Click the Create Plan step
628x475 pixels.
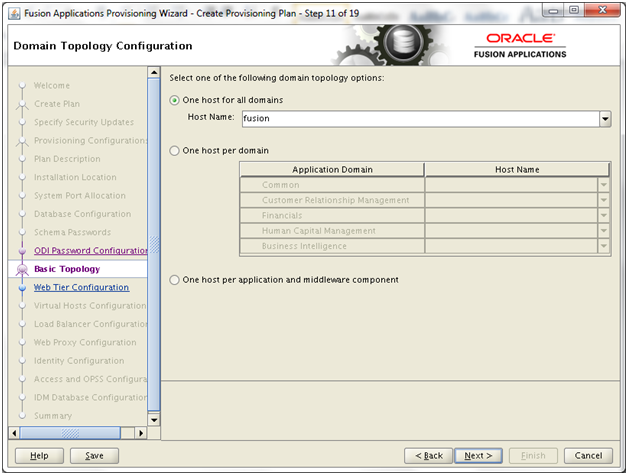57,104
